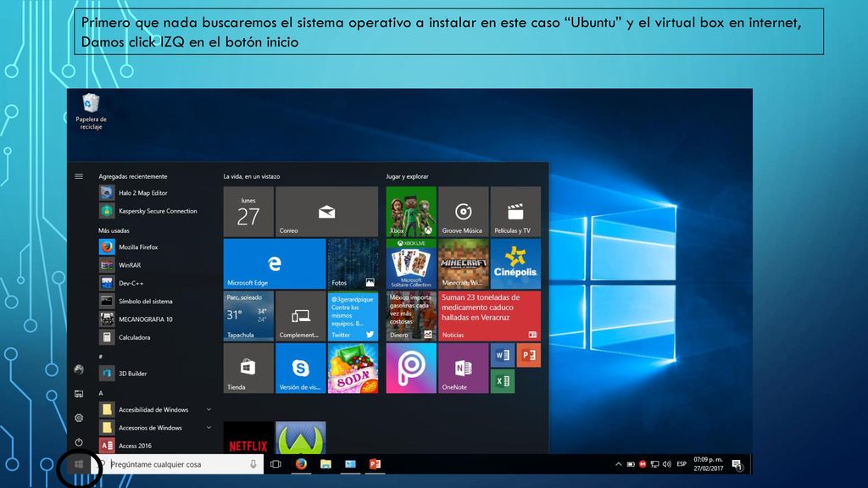Open the Xbox tile

click(411, 212)
